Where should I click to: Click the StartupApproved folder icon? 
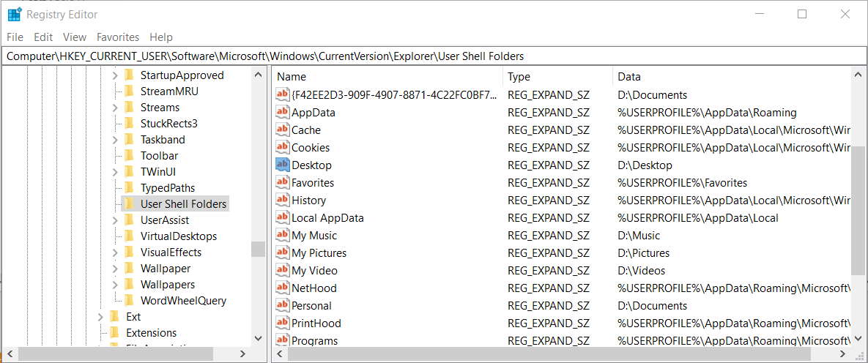pos(129,75)
